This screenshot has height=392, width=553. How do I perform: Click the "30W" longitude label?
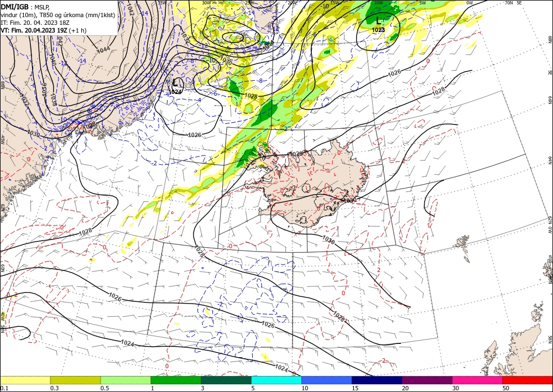pos(206,2)
